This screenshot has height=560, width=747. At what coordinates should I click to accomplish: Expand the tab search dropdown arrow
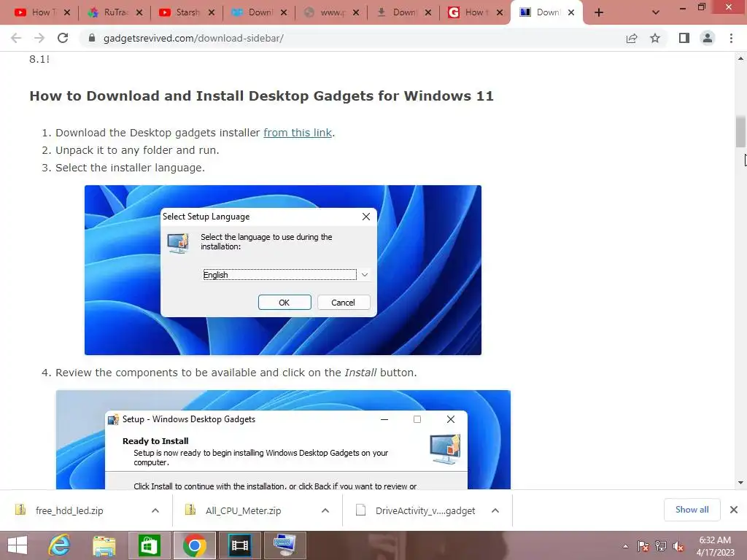656,12
